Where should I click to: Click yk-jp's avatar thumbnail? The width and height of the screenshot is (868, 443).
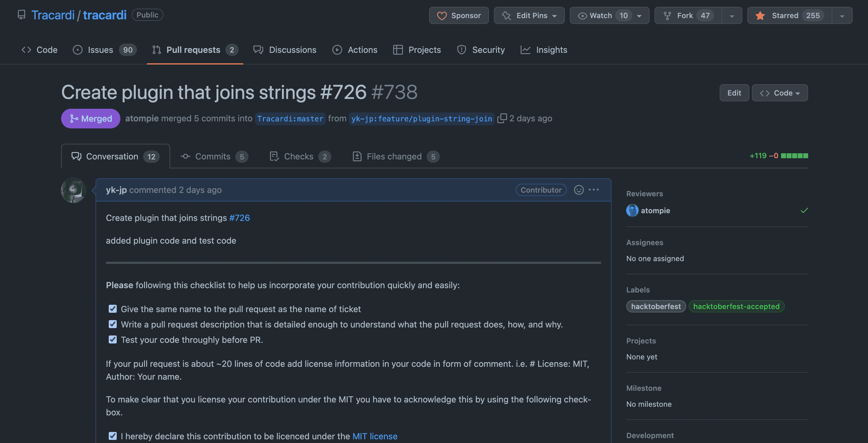(73, 190)
